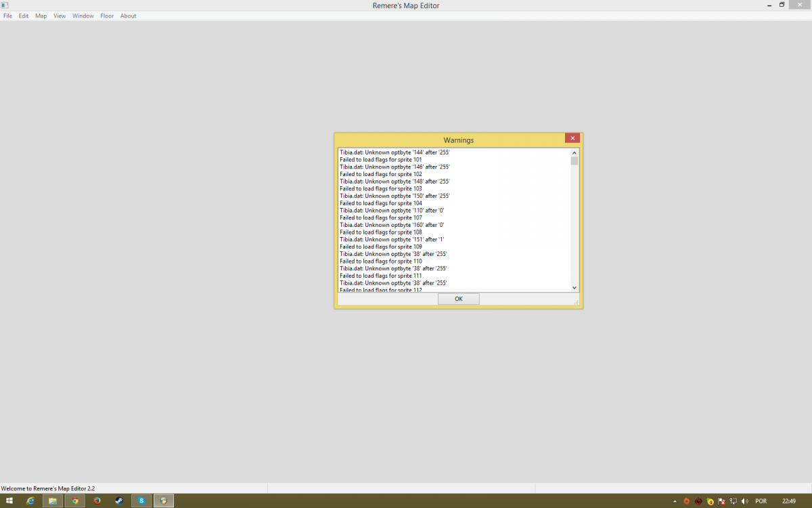Switch to Skype in the taskbar

141,501
